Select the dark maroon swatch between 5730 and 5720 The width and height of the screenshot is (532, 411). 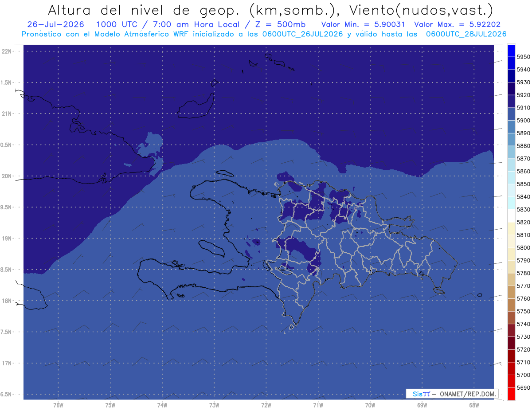click(511, 344)
